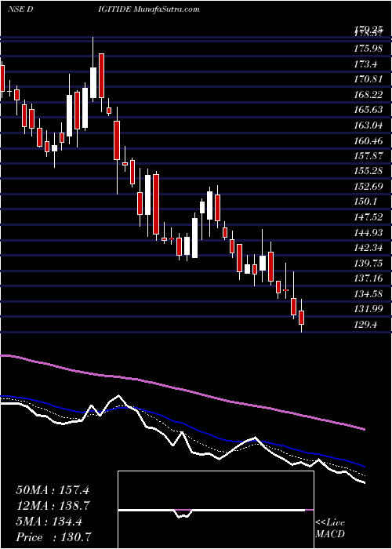
Task: Select the 165.63 price axis label
Action: pos(368,110)
